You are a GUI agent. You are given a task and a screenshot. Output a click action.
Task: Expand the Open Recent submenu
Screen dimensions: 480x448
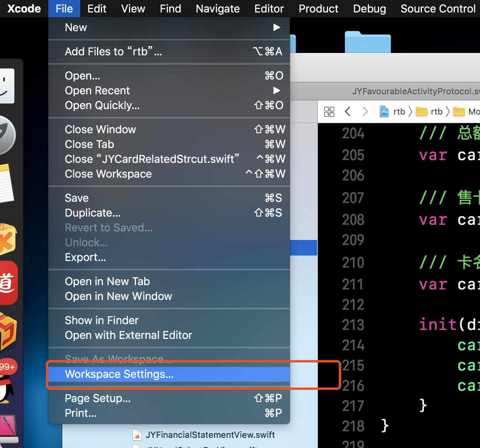169,90
